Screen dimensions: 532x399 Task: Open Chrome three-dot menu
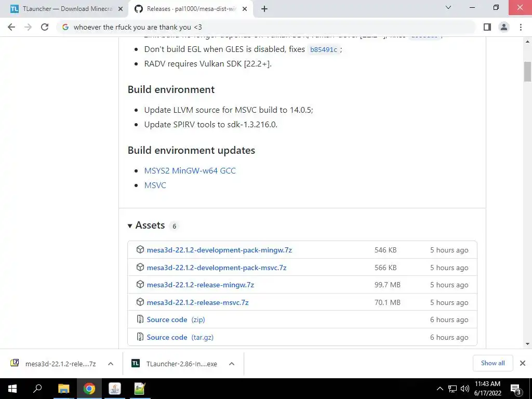click(x=521, y=27)
